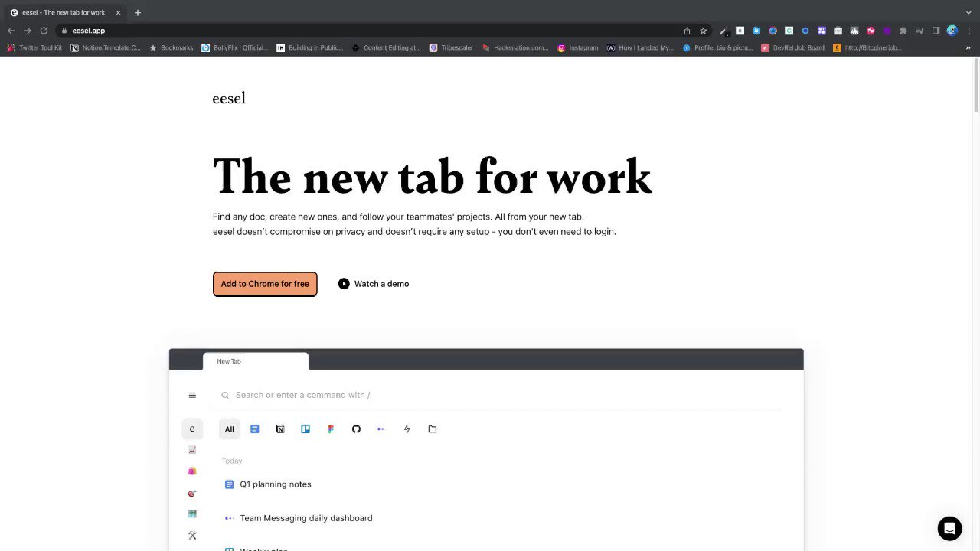Click the eesel logo in the demo sidebar

pyautogui.click(x=191, y=429)
